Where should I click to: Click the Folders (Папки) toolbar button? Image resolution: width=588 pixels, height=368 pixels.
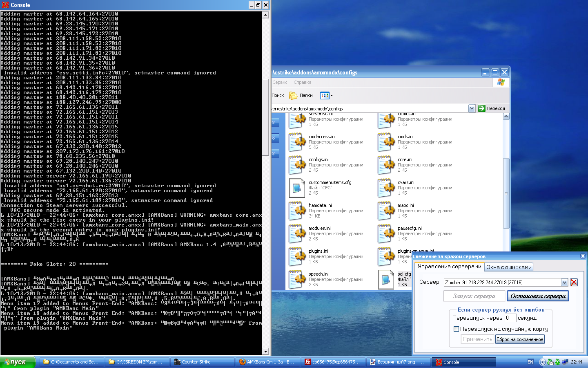pyautogui.click(x=301, y=95)
